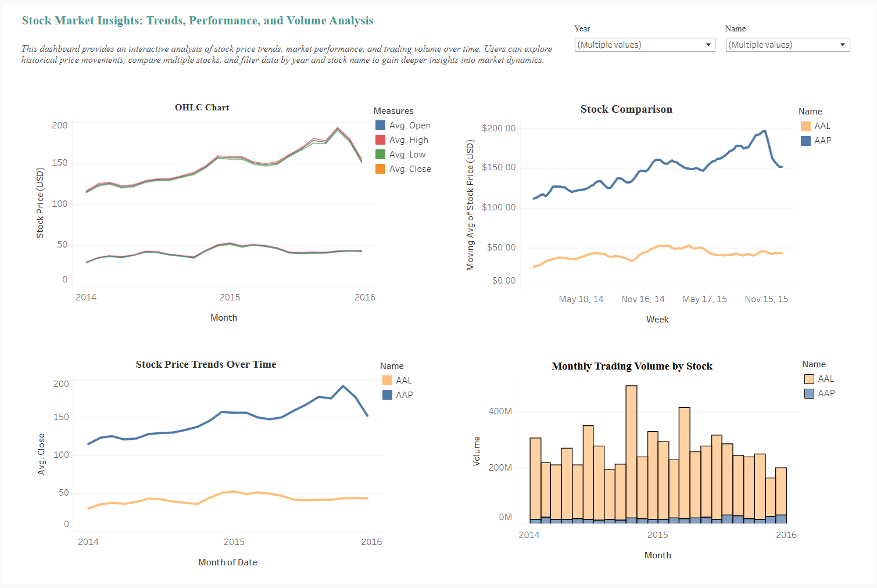
Task: Click the OHLC Chart title
Action: (x=202, y=107)
